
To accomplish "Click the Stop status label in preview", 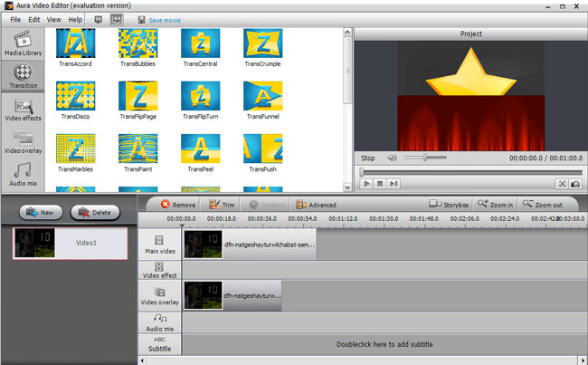I will 368,158.
